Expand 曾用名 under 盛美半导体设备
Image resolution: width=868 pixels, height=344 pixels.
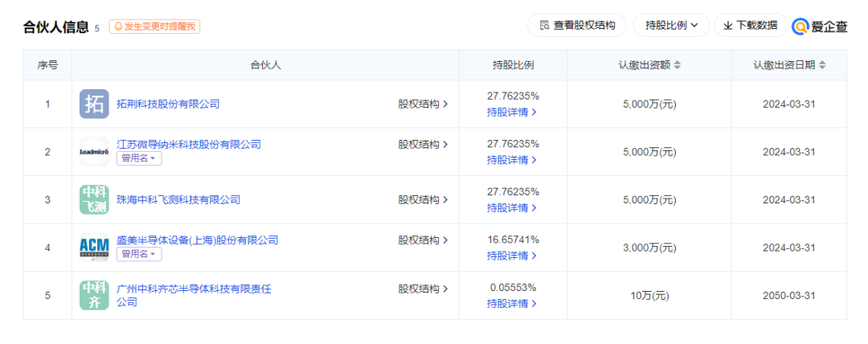click(139, 254)
